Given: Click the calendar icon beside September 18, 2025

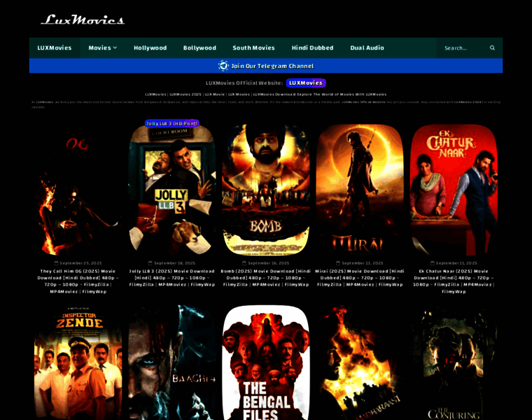Looking at the screenshot, I should (x=150, y=263).
